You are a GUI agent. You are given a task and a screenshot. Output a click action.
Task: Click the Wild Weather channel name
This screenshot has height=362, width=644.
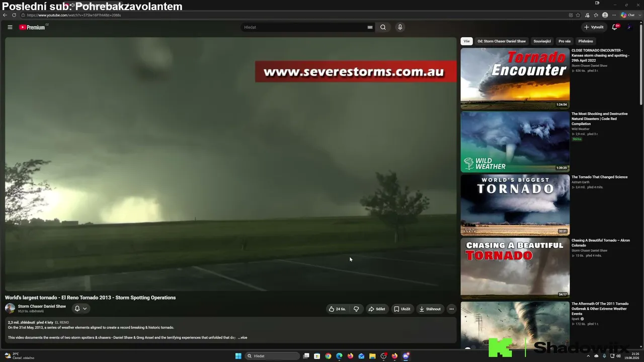[581, 129]
